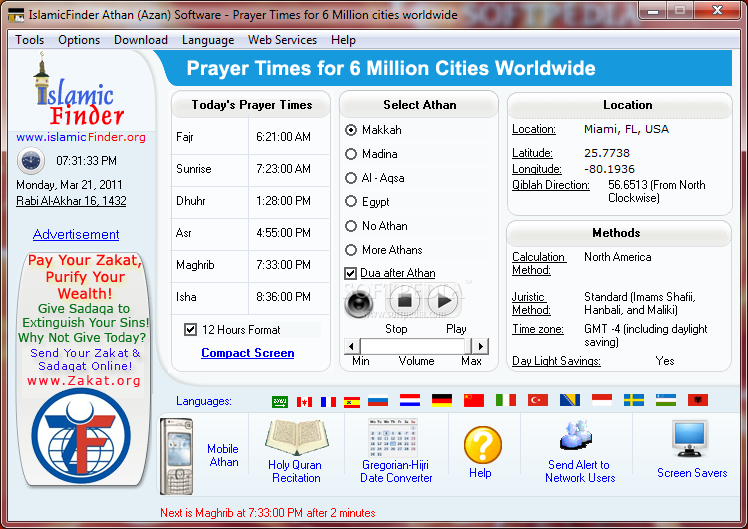Select the Makkah Athan radio button
The width and height of the screenshot is (748, 529).
[351, 130]
